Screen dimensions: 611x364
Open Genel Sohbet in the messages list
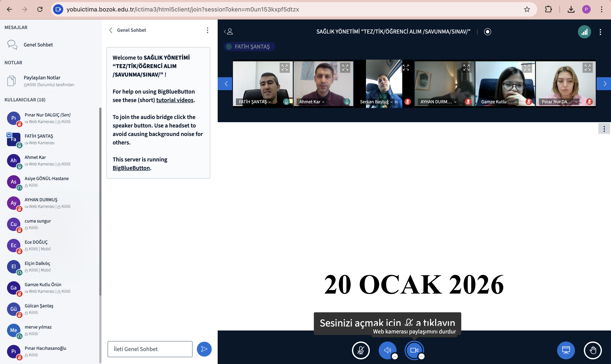pos(38,45)
